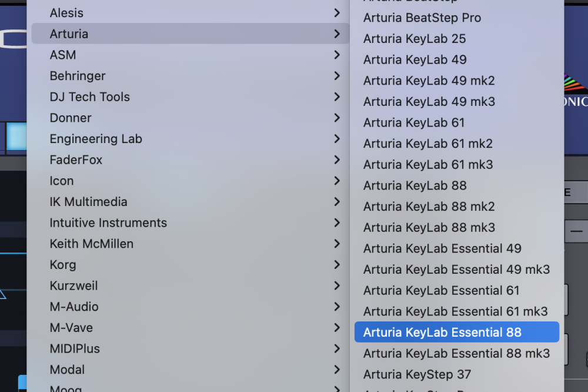The width and height of the screenshot is (588, 392).
Task: Open Keith McMillen manufacturer menu
Action: coord(91,244)
